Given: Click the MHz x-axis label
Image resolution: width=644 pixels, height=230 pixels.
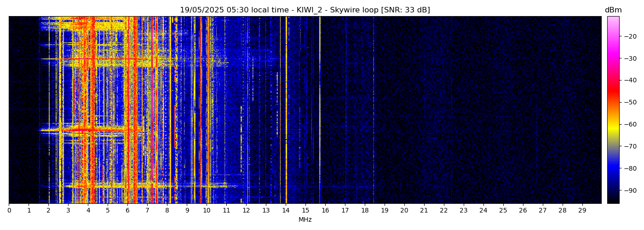Looking at the screenshot, I should pyautogui.click(x=305, y=220).
